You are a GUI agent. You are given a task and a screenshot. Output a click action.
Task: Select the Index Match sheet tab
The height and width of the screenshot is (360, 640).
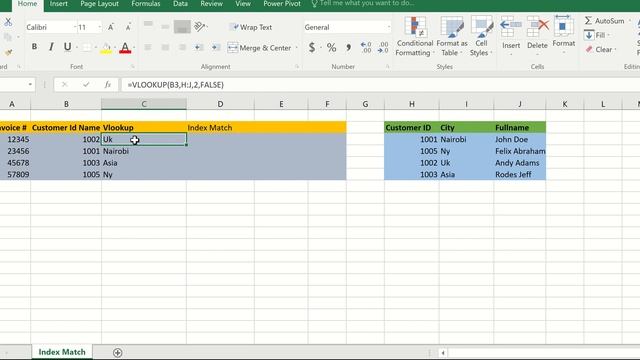click(62, 352)
